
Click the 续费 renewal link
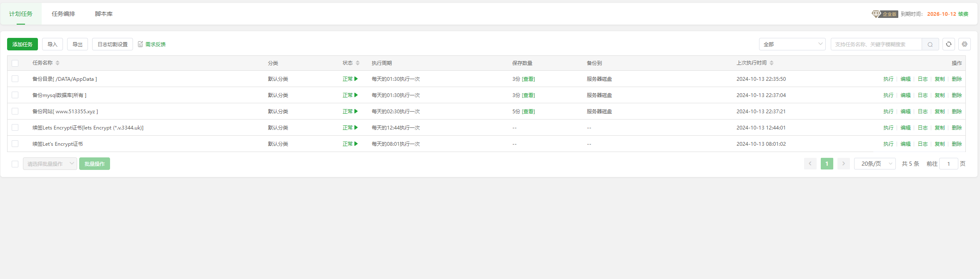(963, 14)
